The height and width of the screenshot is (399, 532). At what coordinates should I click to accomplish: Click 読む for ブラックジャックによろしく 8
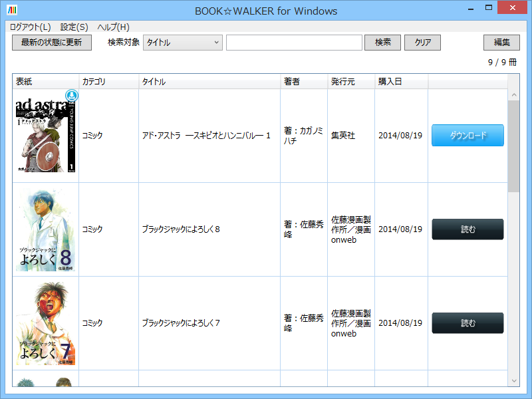click(467, 229)
